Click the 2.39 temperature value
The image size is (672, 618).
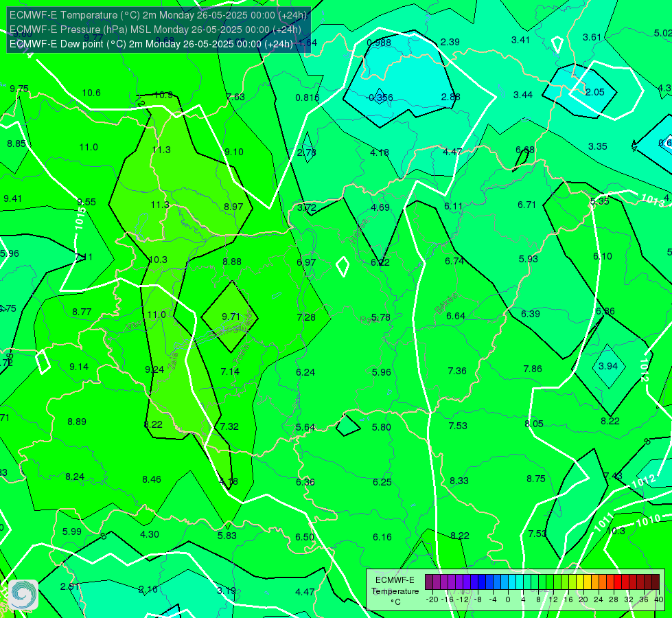pyautogui.click(x=450, y=42)
